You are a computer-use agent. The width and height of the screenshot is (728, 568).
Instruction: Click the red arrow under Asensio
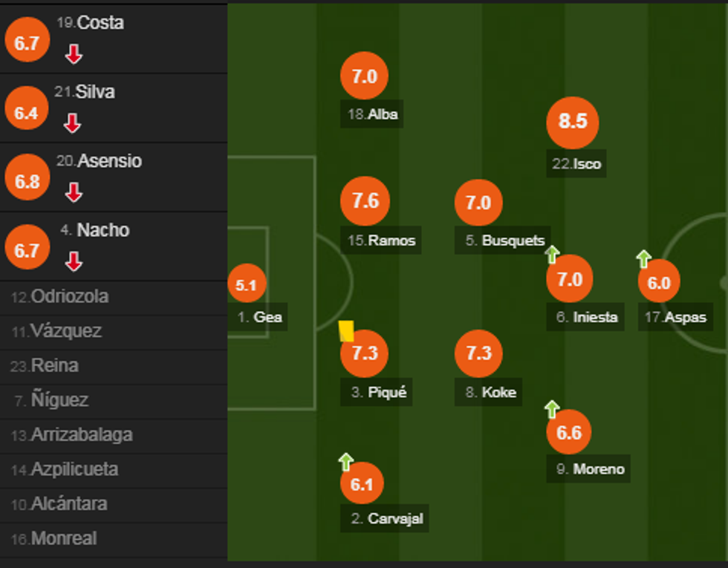[x=73, y=193]
